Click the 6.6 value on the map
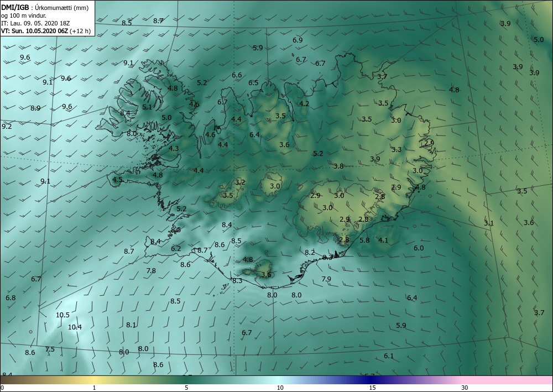The width and height of the screenshot is (553, 392). (x=237, y=75)
